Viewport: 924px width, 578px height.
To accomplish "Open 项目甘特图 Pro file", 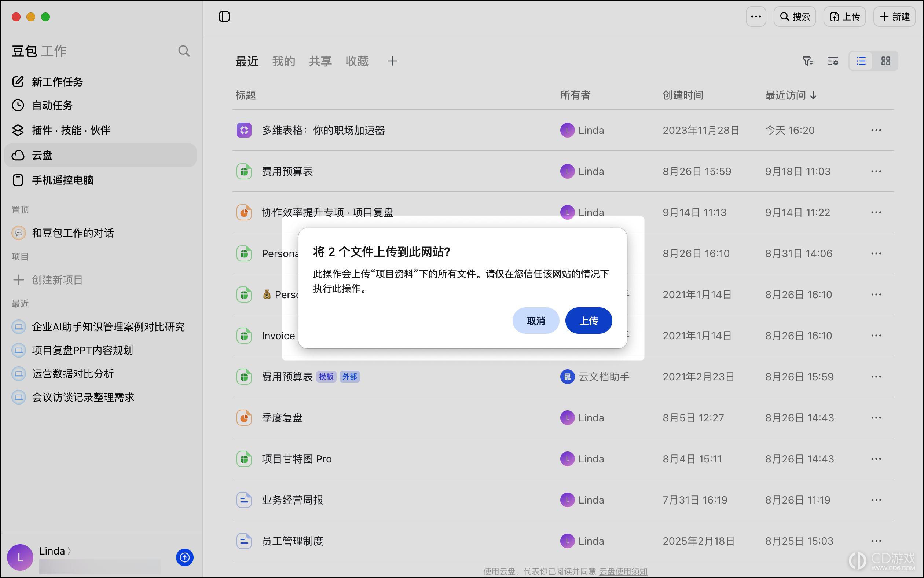I will (x=297, y=459).
